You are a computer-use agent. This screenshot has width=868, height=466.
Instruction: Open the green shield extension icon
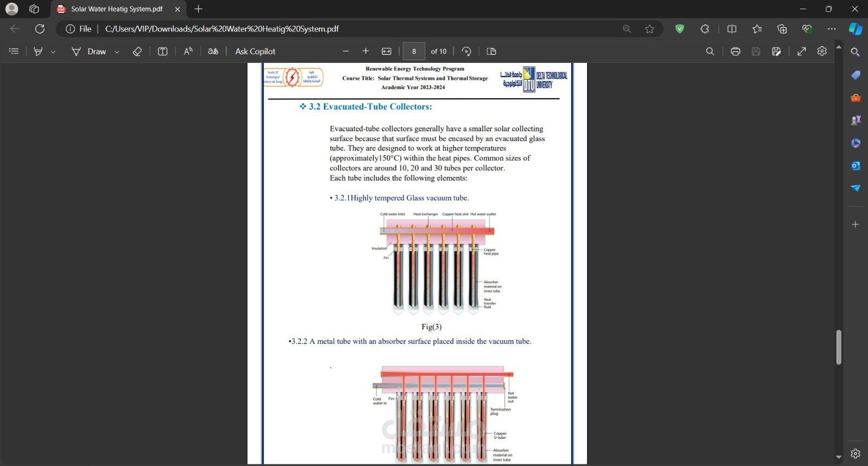click(679, 29)
